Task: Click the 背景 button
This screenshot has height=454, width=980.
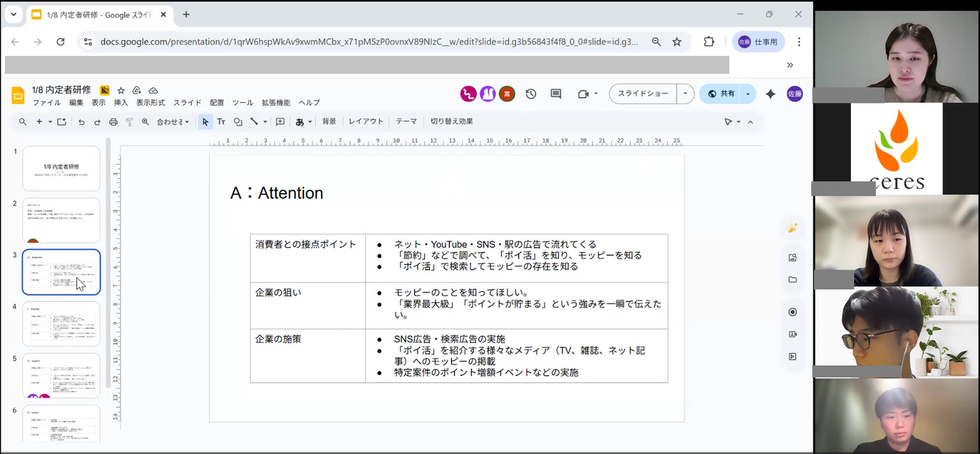Action: 329,121
